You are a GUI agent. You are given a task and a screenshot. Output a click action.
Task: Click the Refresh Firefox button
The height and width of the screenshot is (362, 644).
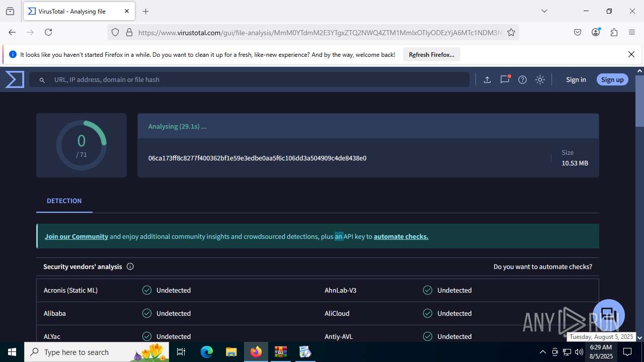432,54
